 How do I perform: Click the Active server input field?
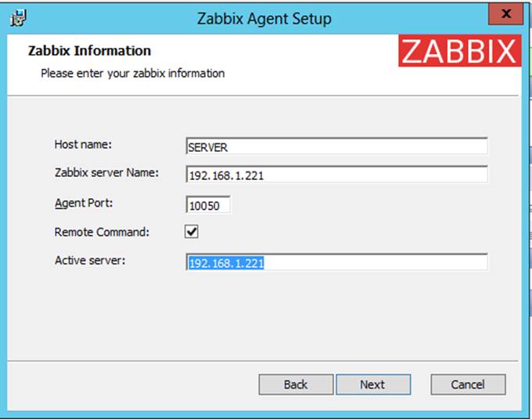click(336, 263)
